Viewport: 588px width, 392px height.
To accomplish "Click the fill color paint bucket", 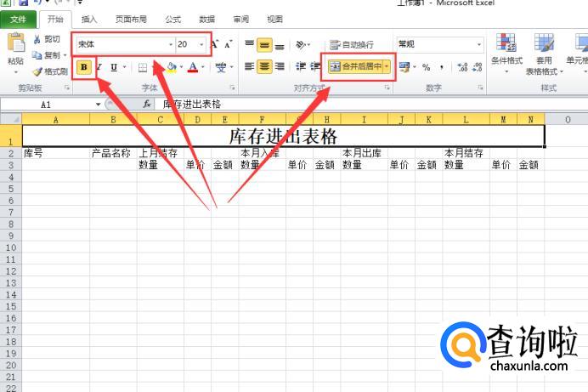I will click(x=172, y=67).
